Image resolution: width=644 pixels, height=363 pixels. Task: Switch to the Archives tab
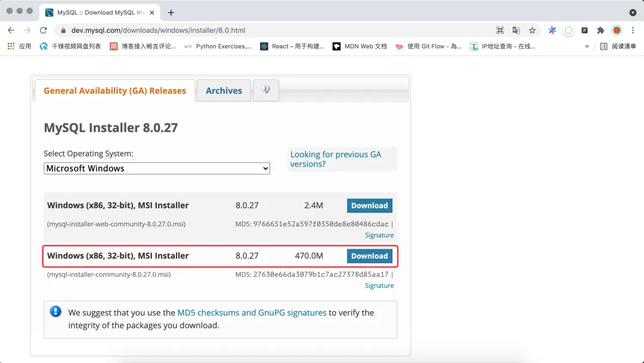pyautogui.click(x=224, y=90)
